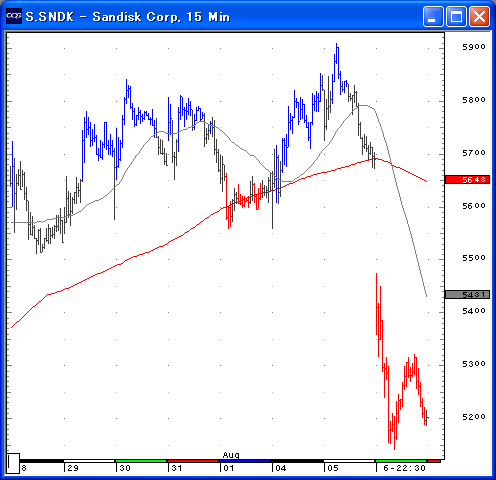This screenshot has height=480, width=496.
Task: Click the 5200 price scale label
Action: pyautogui.click(x=474, y=417)
